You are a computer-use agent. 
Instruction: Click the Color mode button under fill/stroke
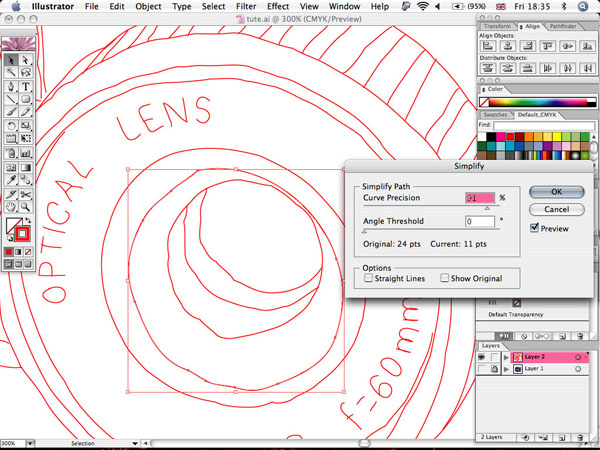coord(9,252)
